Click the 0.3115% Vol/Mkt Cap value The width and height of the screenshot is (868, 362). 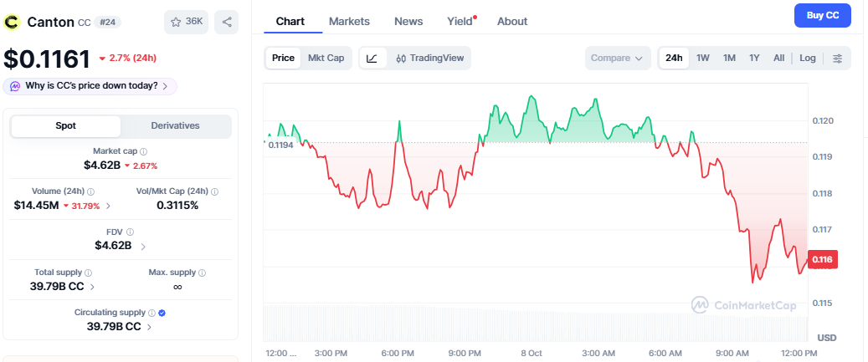(177, 206)
